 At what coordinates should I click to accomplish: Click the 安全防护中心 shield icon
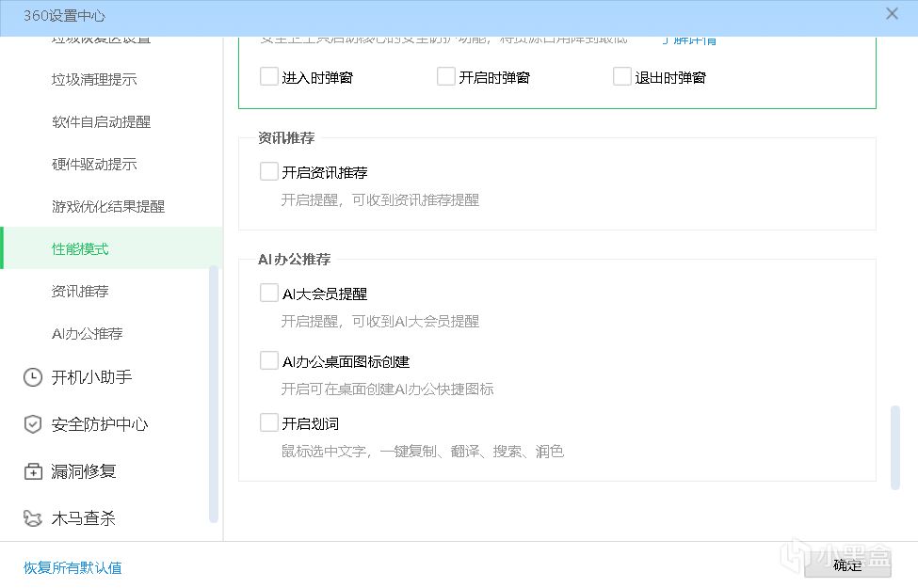point(33,424)
